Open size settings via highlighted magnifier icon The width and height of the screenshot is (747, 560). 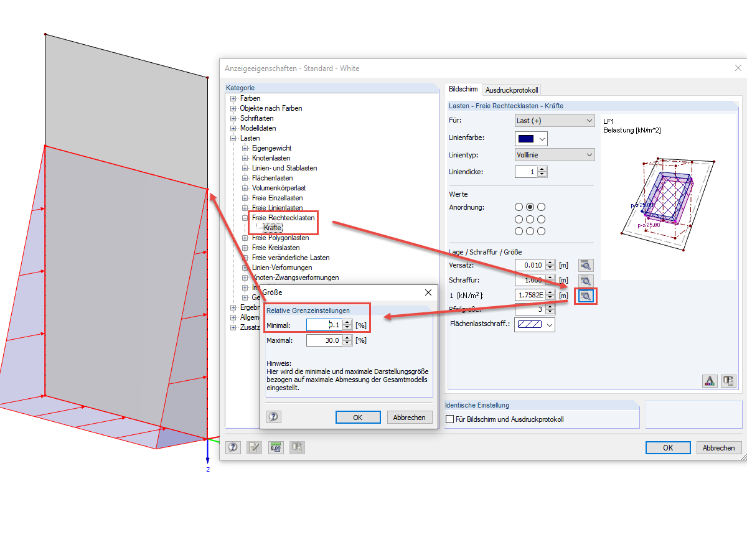585,295
